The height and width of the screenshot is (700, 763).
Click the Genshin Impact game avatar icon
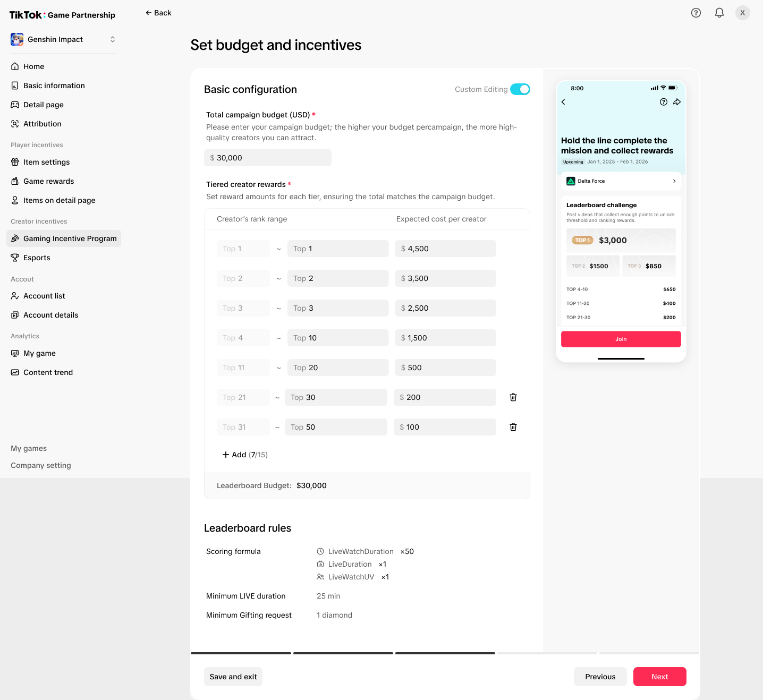(17, 39)
